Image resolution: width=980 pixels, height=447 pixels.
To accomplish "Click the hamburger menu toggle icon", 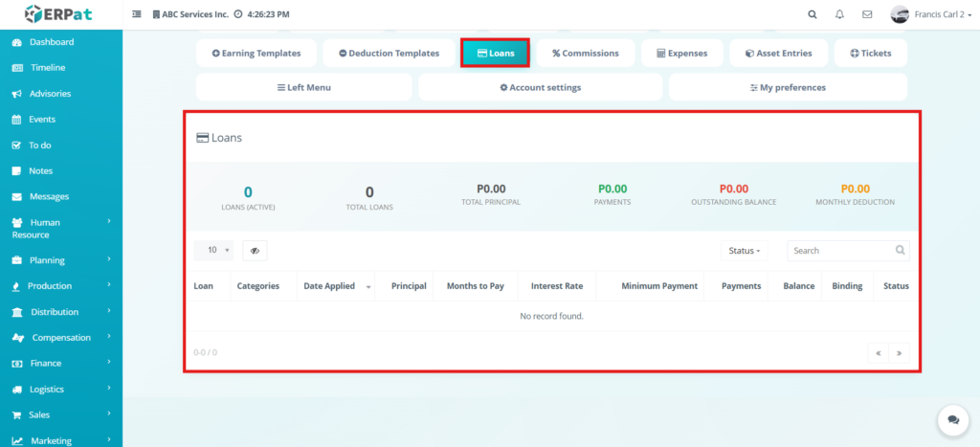I will [136, 14].
